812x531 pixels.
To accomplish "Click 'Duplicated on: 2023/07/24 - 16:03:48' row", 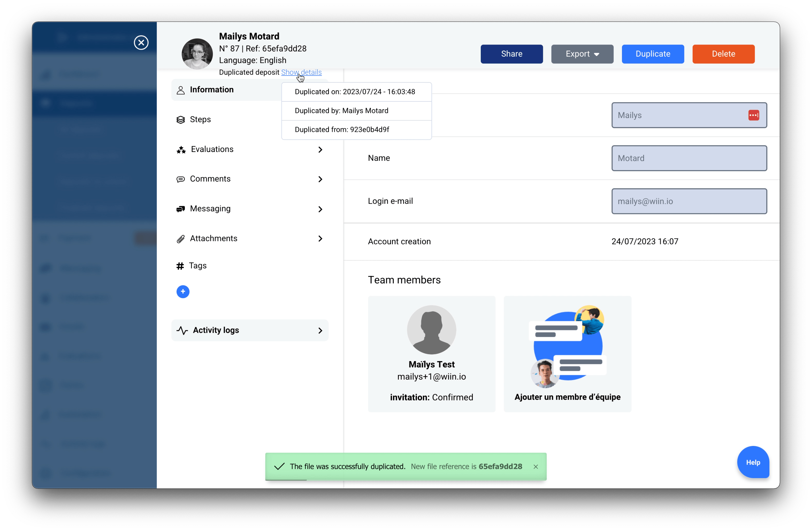I will click(x=356, y=92).
